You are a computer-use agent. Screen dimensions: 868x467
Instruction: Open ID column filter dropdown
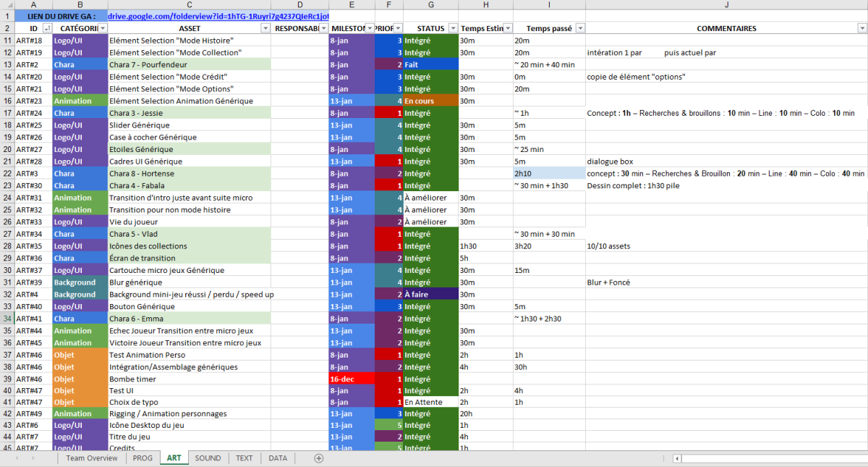47,28
